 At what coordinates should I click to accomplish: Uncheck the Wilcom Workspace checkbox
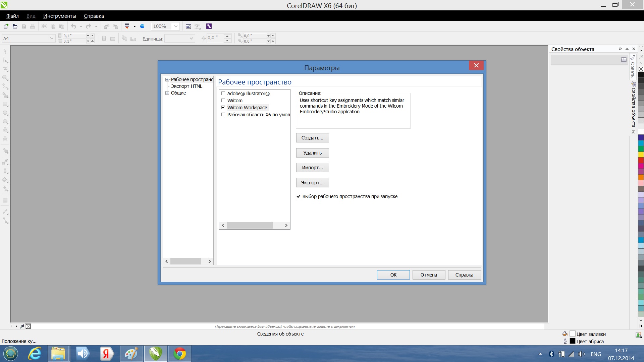pyautogui.click(x=223, y=108)
